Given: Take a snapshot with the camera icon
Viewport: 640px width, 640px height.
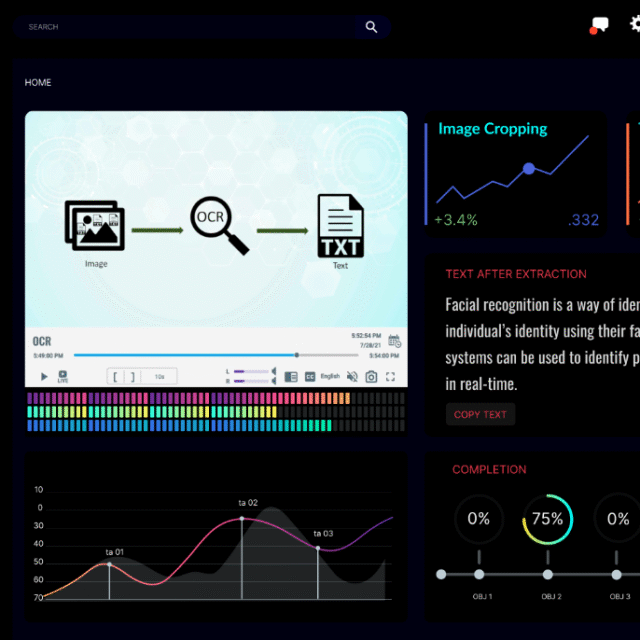Looking at the screenshot, I should [x=371, y=376].
